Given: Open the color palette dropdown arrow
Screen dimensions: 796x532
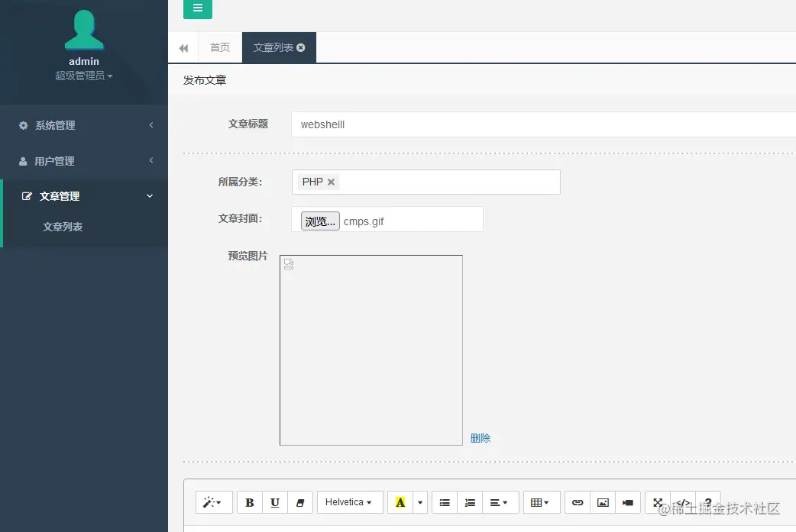Looking at the screenshot, I should 420,502.
